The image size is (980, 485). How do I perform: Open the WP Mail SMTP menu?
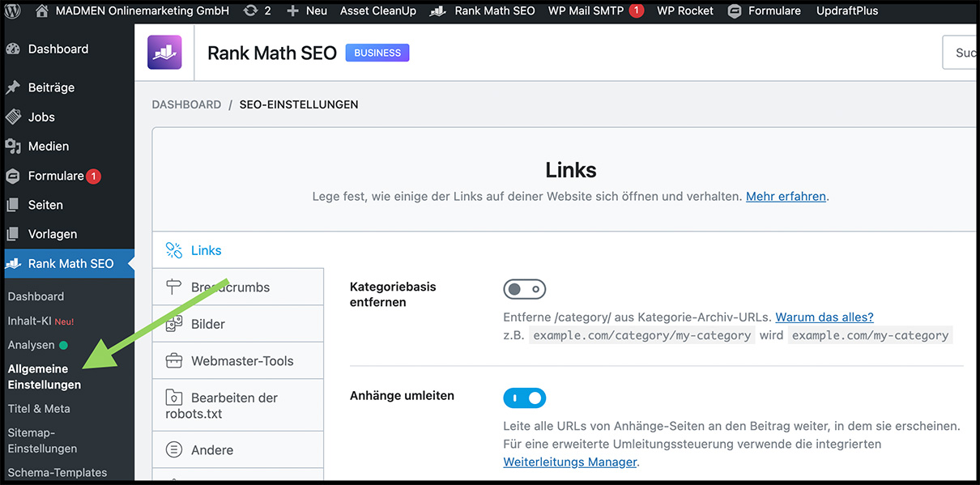587,11
